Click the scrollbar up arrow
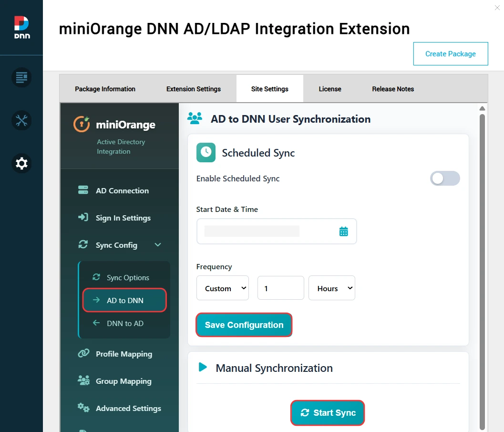504x432 pixels. (x=482, y=108)
